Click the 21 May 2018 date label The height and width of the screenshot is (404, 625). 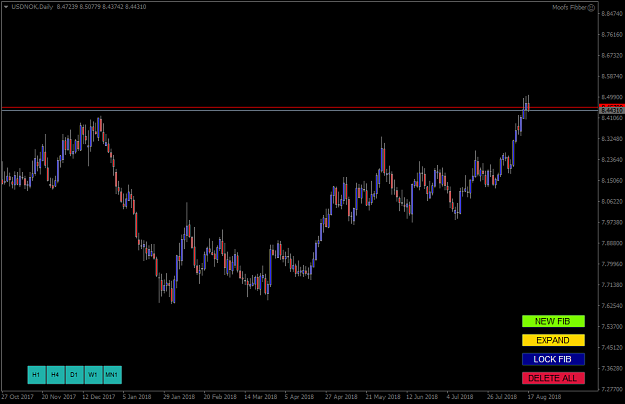[383, 397]
